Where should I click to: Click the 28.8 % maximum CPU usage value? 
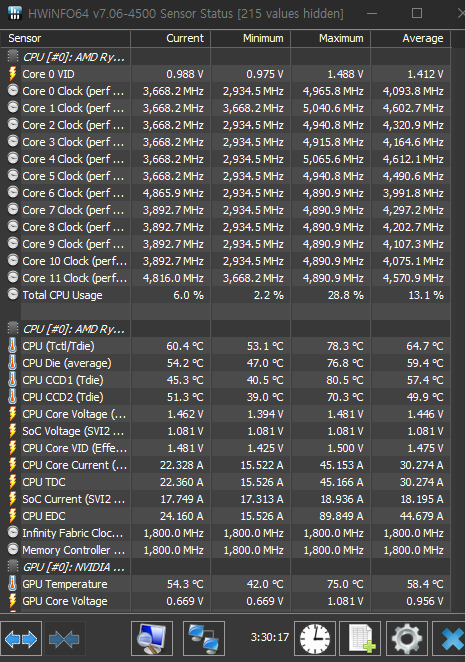[x=345, y=295]
